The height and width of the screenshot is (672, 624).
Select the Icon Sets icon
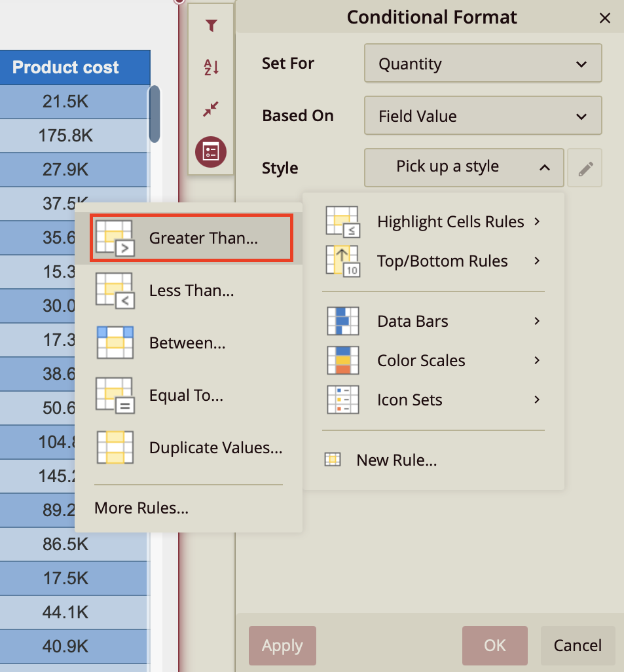click(342, 400)
